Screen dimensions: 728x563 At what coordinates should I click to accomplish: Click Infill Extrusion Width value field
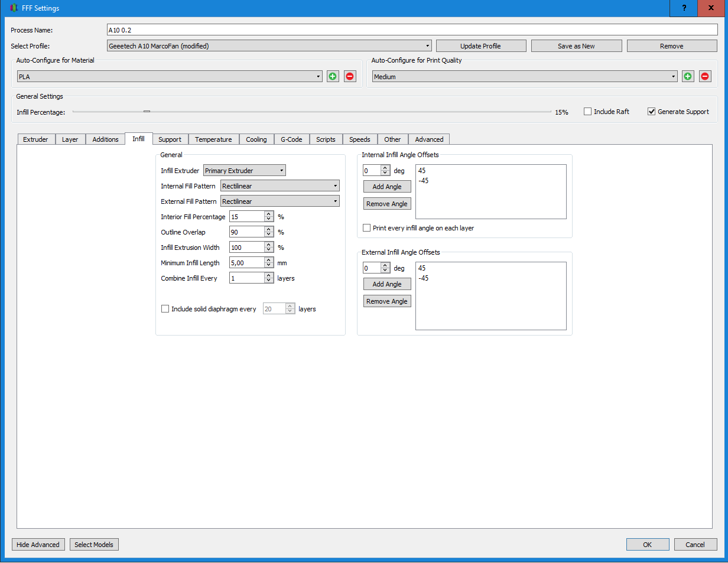point(246,248)
